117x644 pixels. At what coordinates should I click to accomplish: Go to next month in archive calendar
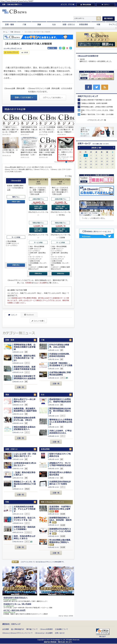[x=114, y=147]
